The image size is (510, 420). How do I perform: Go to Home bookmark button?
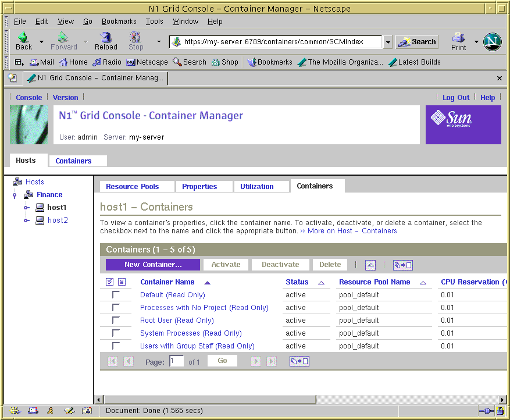[73, 62]
